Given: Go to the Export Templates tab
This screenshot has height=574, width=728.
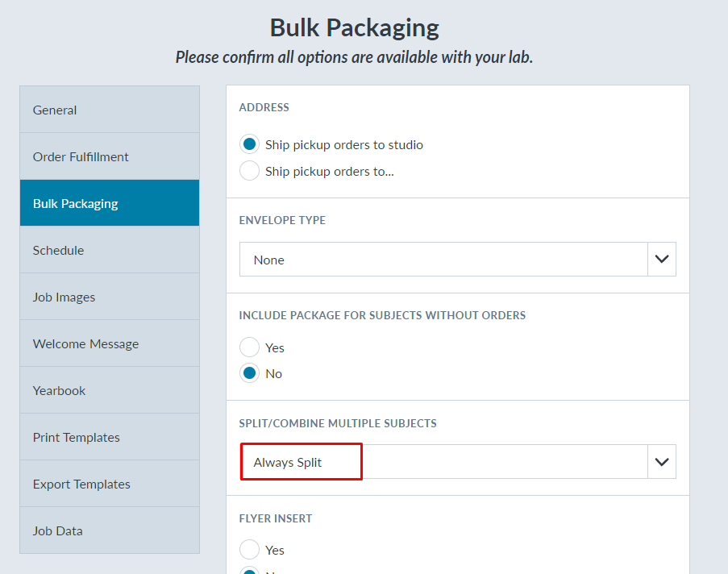Looking at the screenshot, I should 110,484.
